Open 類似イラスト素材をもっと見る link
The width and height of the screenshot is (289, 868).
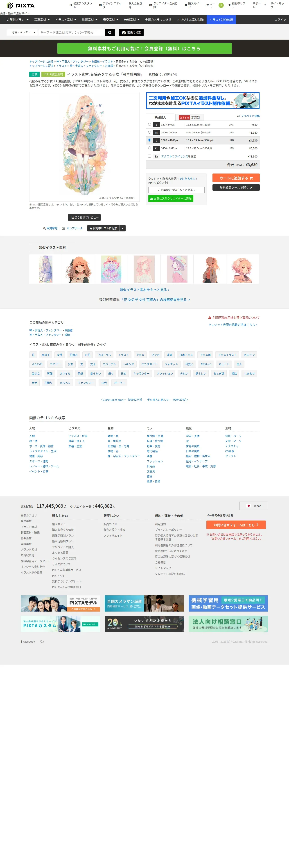pyautogui.click(x=144, y=290)
